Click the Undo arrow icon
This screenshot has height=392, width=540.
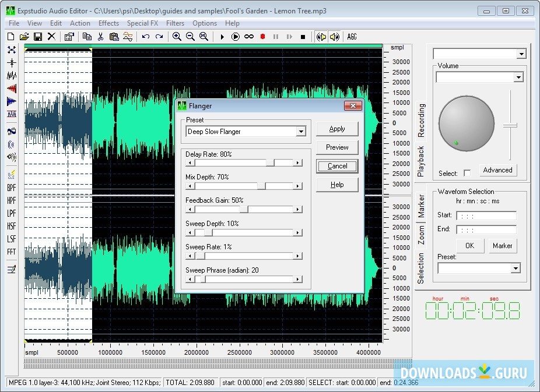coord(146,37)
